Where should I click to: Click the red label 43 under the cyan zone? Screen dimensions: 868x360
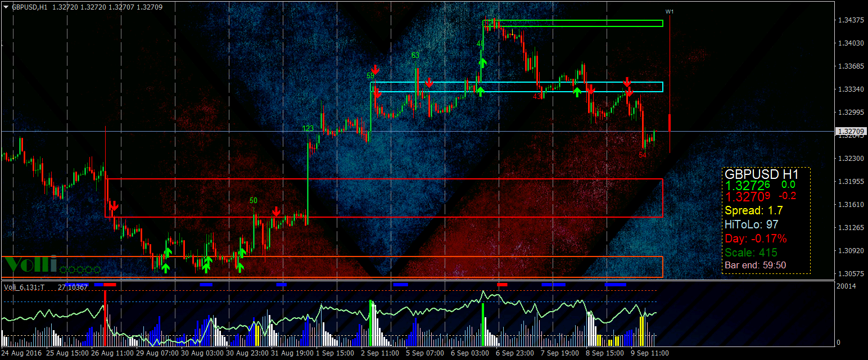pyautogui.click(x=537, y=97)
